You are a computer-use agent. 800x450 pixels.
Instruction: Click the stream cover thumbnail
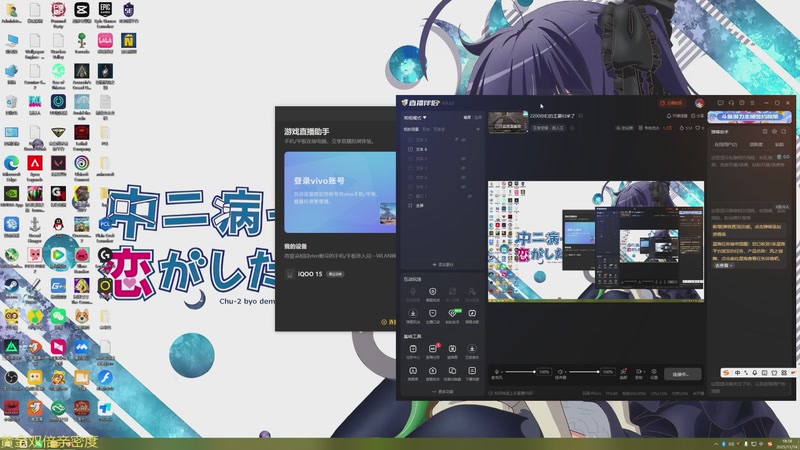click(x=508, y=122)
